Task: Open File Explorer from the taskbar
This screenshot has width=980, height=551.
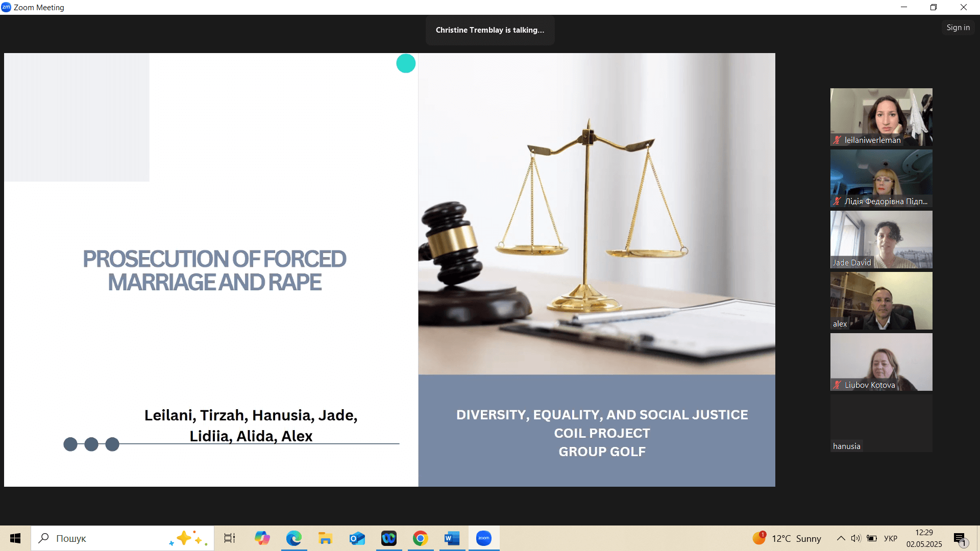Action: point(326,538)
